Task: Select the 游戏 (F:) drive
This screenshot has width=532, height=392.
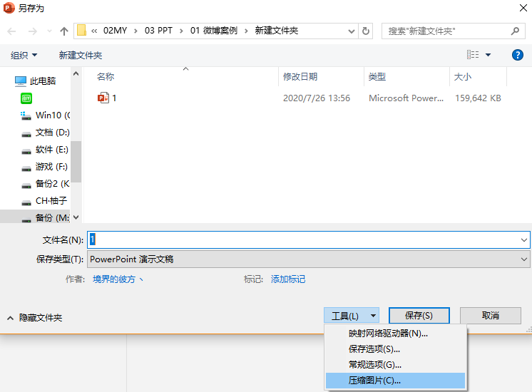Action: (45, 167)
